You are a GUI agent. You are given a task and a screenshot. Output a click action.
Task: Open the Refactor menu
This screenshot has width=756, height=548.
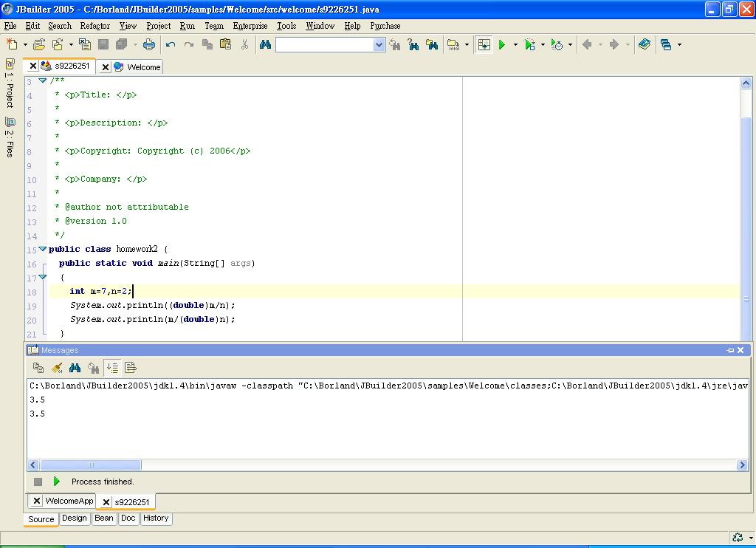(x=95, y=26)
